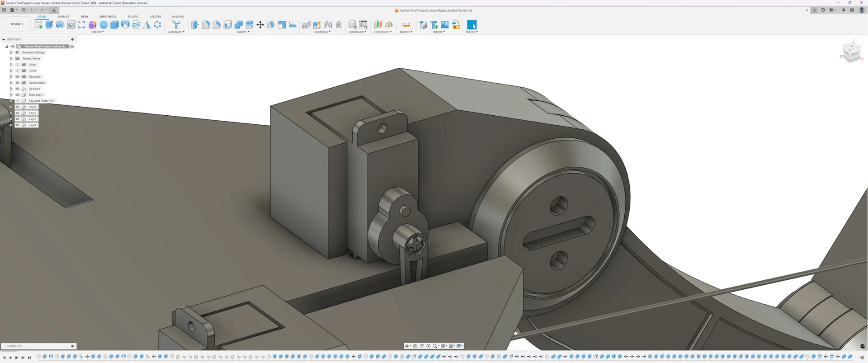Switch to the Sheet Metal tab

(x=108, y=17)
